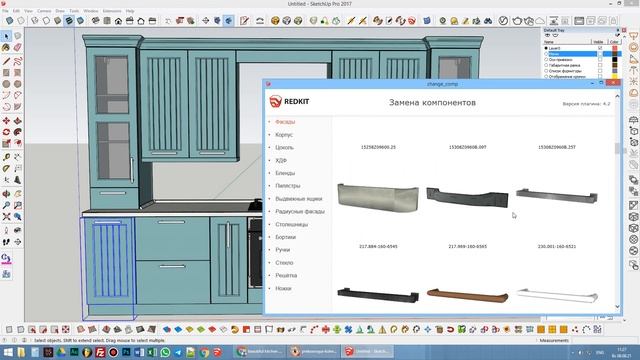
Task: Make Габаритная рамка the active layer
Action: click(x=546, y=65)
